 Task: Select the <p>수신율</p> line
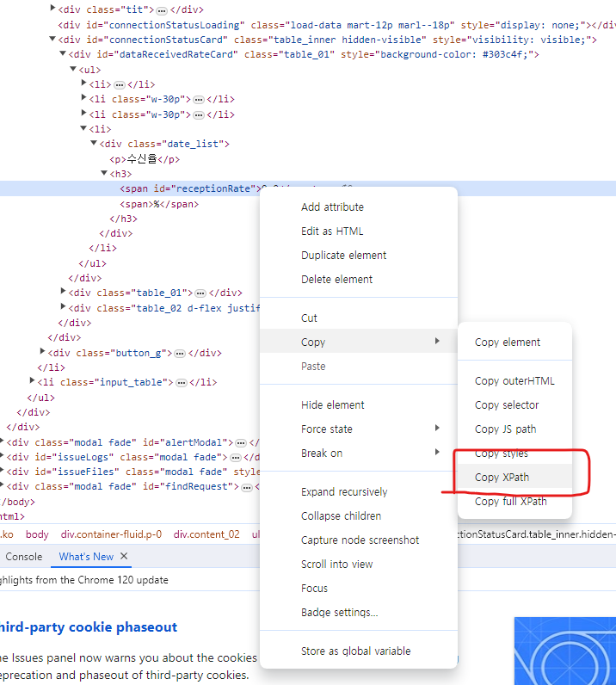coord(145,159)
